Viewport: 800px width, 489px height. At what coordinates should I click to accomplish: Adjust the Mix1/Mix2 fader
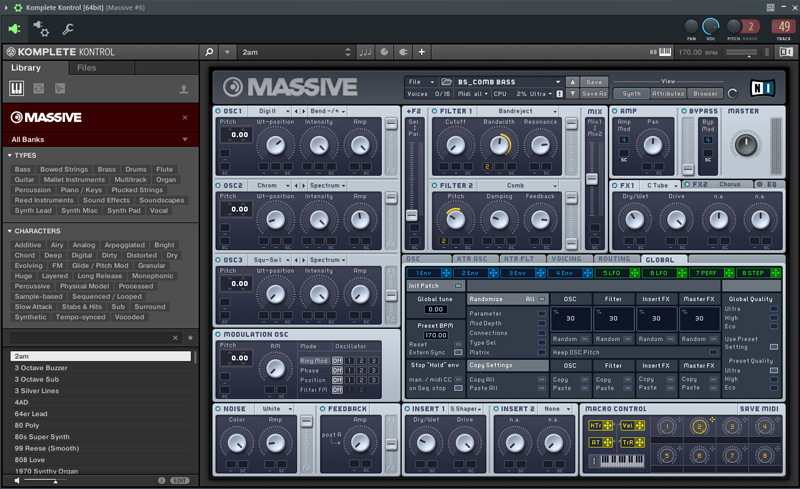[592, 179]
